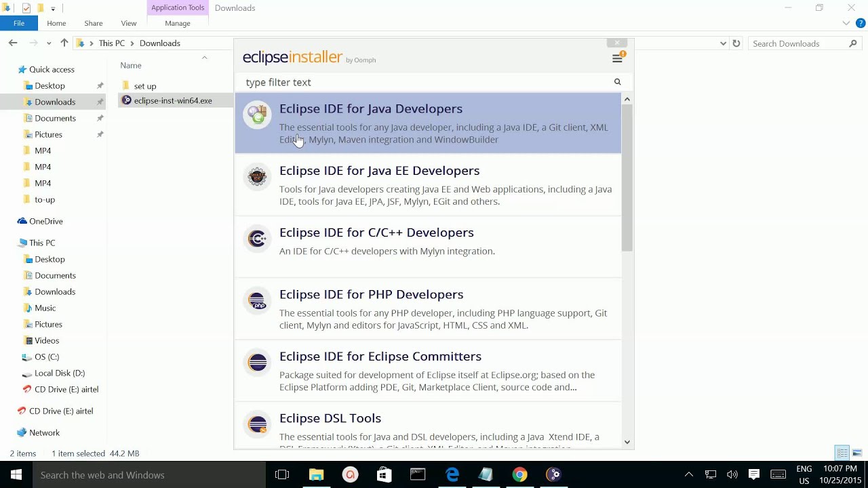Open the Eclipse installer hamburger menu
The height and width of the screenshot is (488, 868).
click(x=617, y=59)
